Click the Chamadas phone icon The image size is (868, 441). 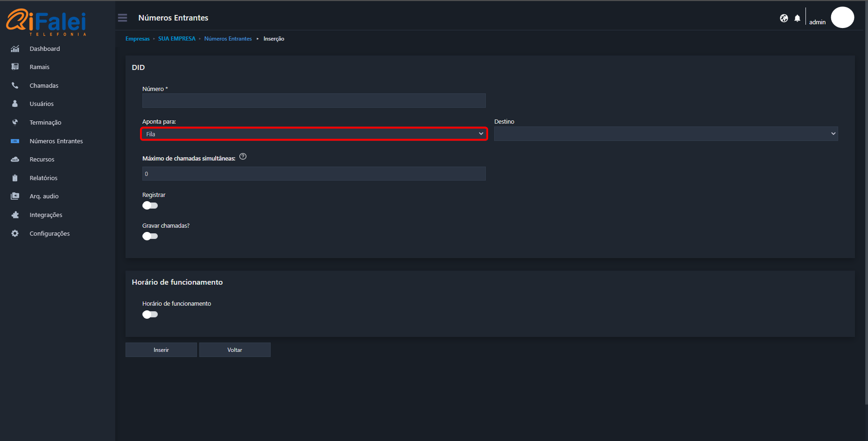point(15,85)
